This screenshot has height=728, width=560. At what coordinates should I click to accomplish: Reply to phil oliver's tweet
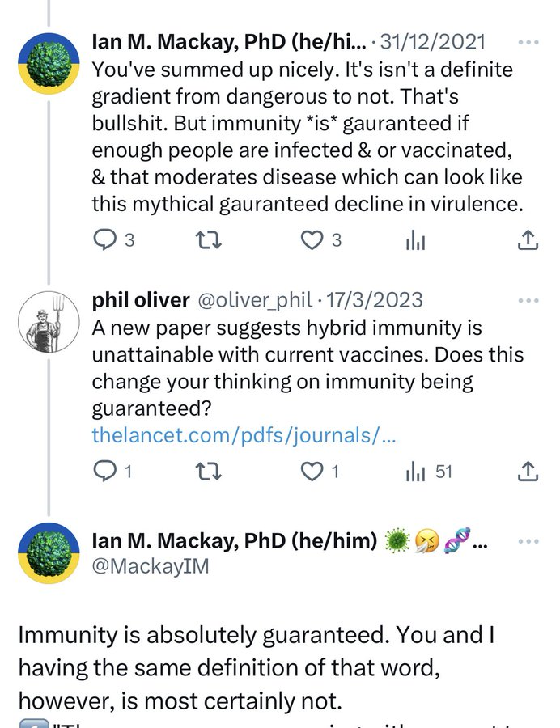pyautogui.click(x=104, y=471)
